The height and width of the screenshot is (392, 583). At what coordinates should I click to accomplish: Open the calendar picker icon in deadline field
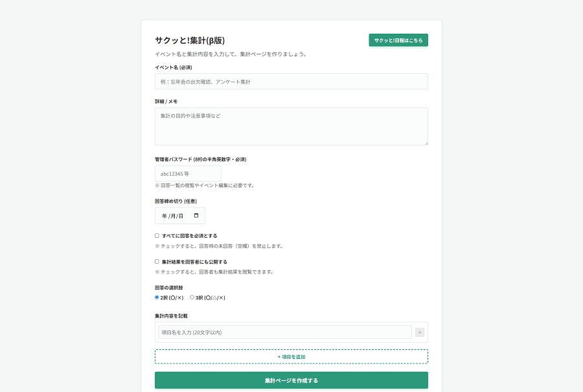tap(196, 216)
